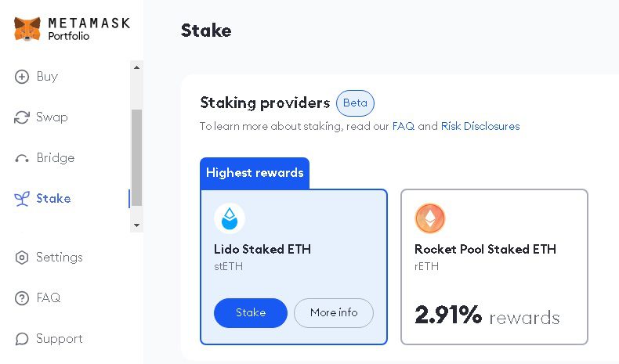Click the Stake sprout icon

click(22, 199)
